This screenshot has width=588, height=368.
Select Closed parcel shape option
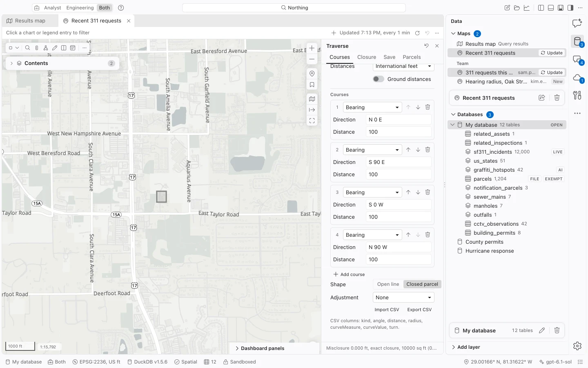[422, 284]
